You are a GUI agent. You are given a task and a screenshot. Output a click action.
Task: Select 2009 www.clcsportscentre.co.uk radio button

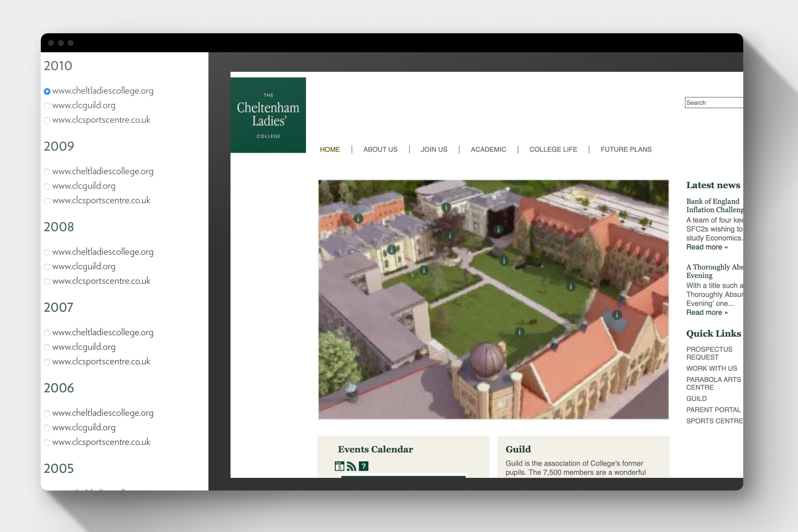coord(47,201)
